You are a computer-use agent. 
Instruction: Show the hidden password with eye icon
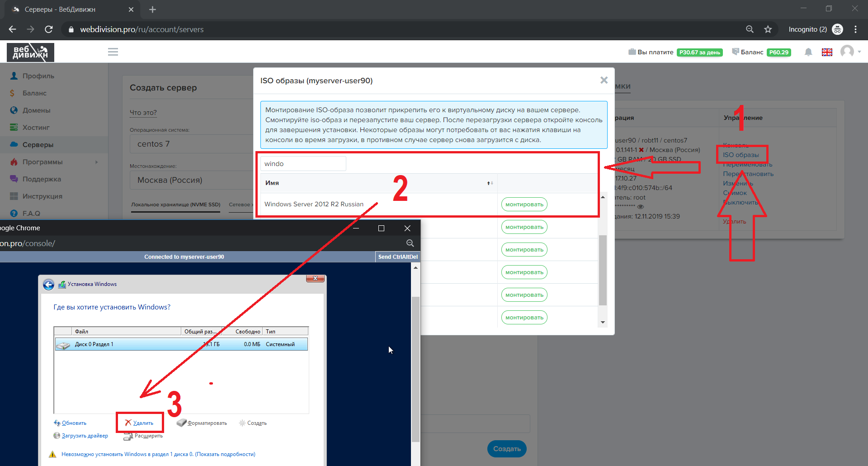[x=640, y=207]
